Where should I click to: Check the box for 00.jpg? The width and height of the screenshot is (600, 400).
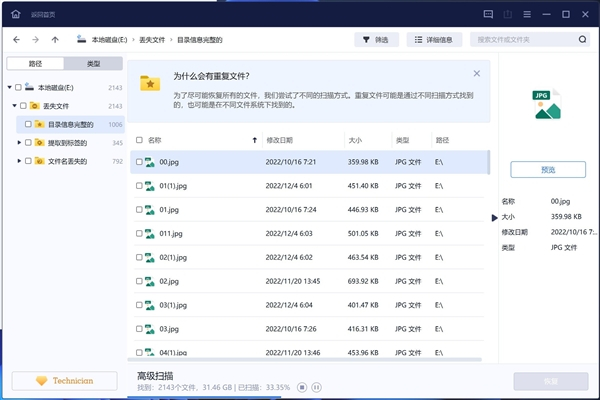click(x=139, y=161)
